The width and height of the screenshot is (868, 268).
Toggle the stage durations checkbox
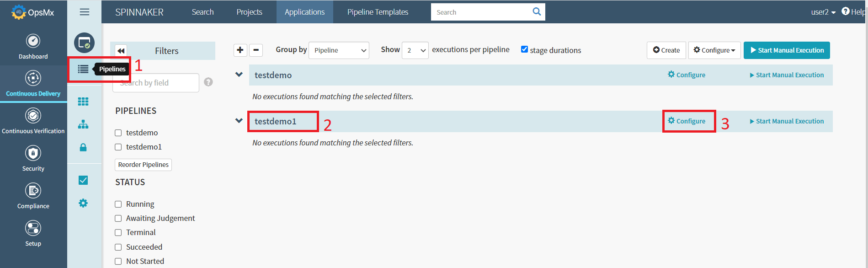(524, 49)
